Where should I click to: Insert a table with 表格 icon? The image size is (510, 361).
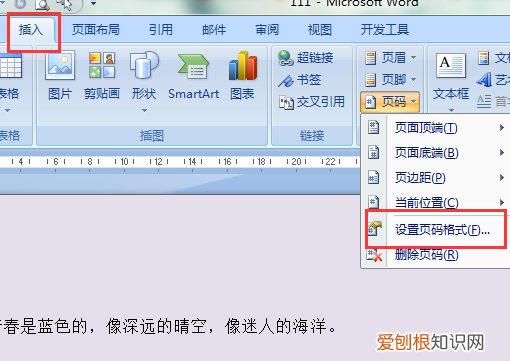[x=10, y=66]
